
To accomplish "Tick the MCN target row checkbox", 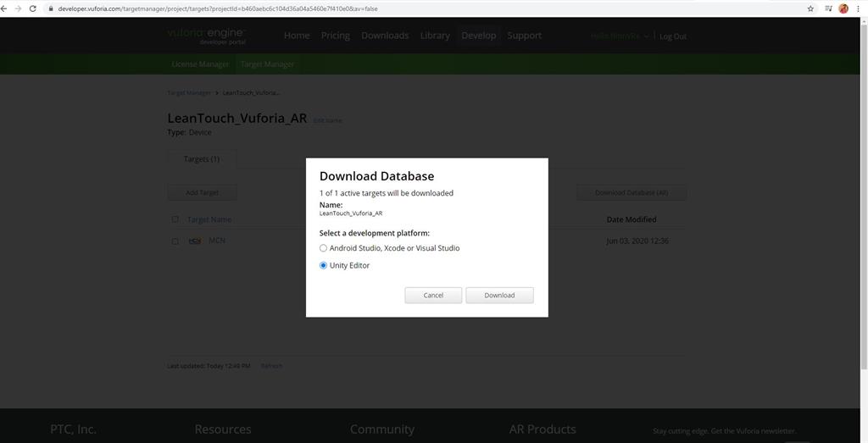I will (x=175, y=241).
